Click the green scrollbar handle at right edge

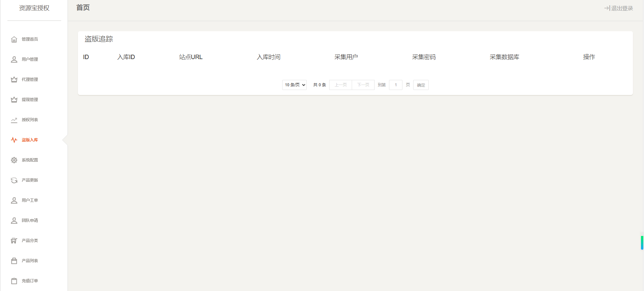click(642, 243)
